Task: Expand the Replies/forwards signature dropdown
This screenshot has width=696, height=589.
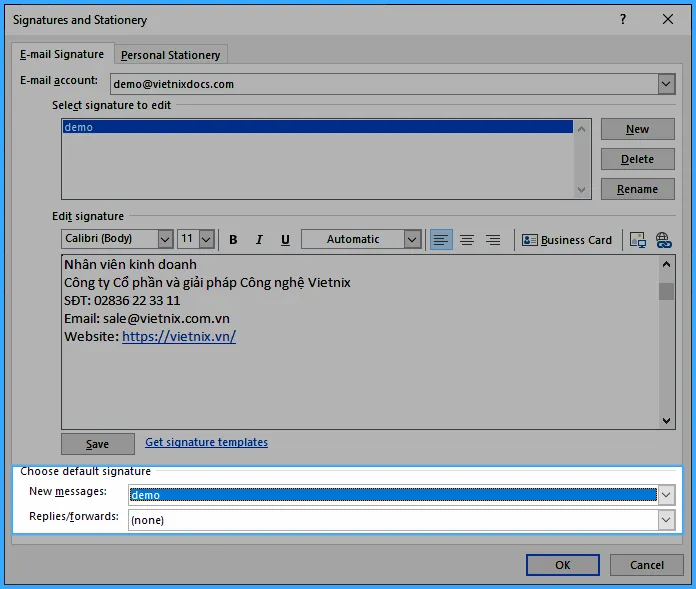Action: coord(666,520)
